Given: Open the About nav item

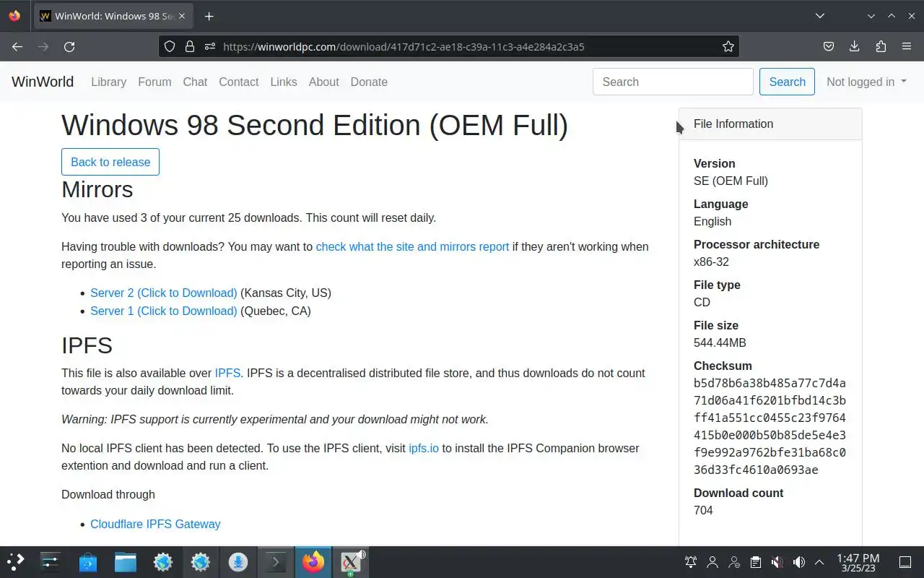Looking at the screenshot, I should pos(323,82).
